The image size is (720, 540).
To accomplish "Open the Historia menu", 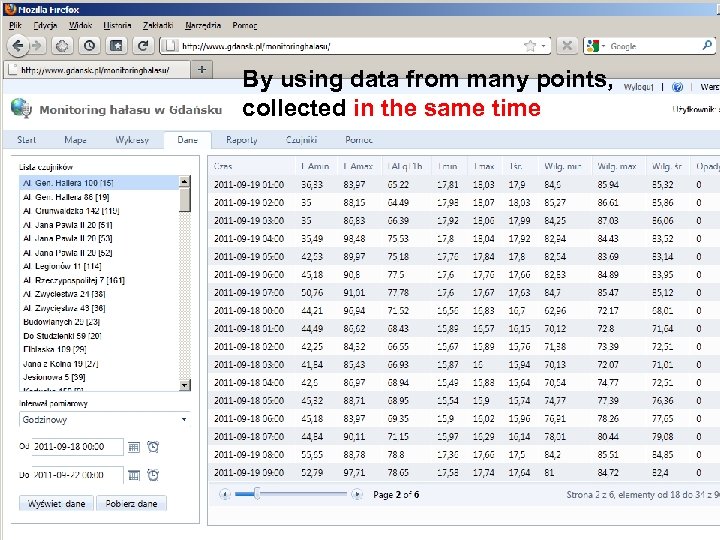I will point(117,25).
